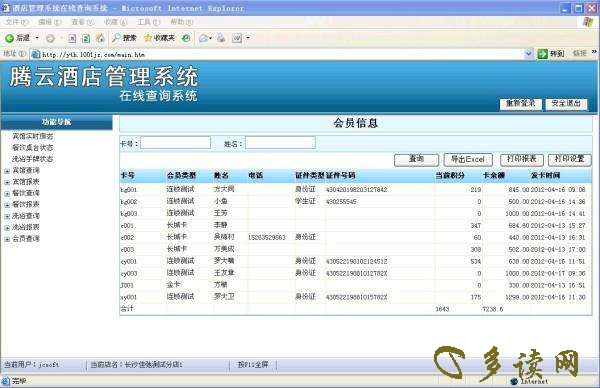This screenshot has width=600, height=388.
Task: Open the address bar dropdown arrow
Action: (x=528, y=54)
